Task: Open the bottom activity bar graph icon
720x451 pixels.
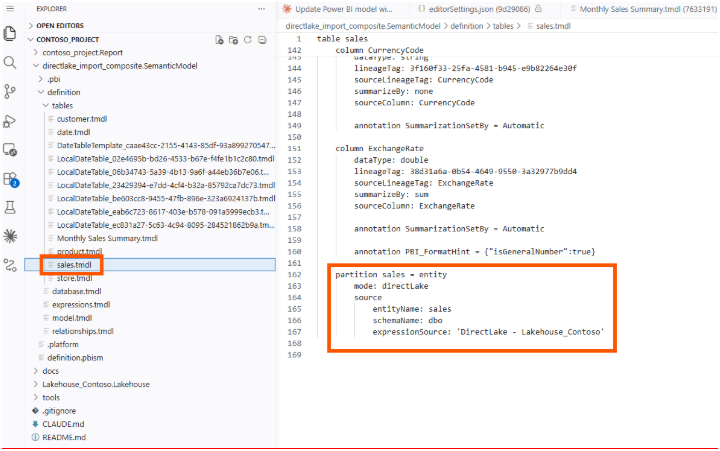Action: point(10,265)
